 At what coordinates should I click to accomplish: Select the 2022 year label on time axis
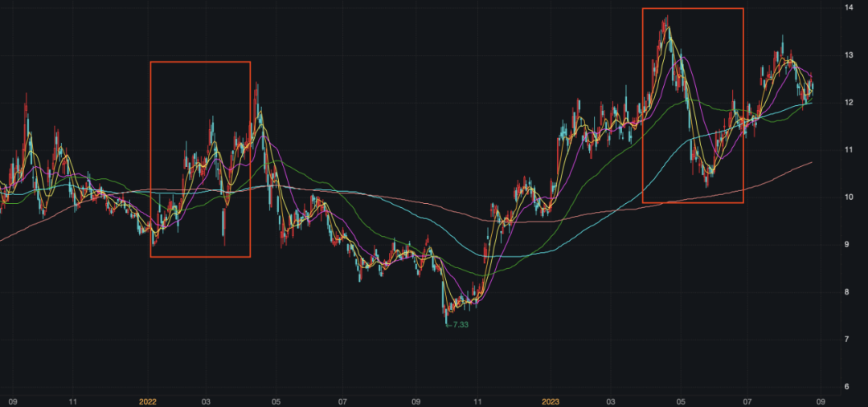click(x=148, y=401)
